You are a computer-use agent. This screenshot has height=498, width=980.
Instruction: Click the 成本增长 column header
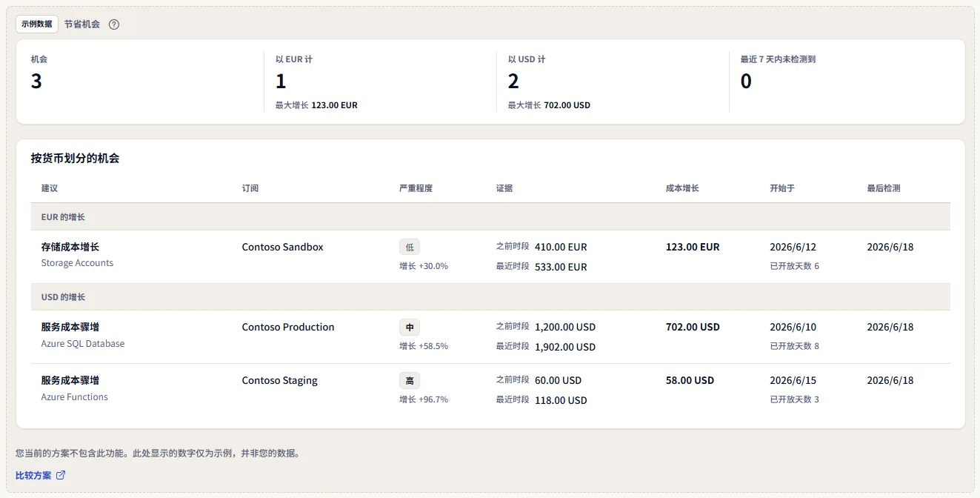[x=682, y=188]
